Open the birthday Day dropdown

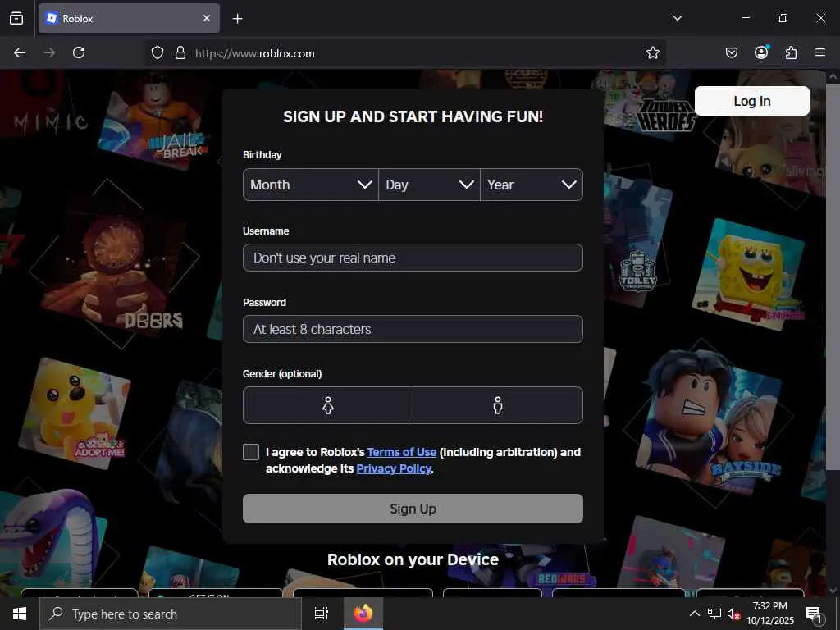(x=429, y=185)
